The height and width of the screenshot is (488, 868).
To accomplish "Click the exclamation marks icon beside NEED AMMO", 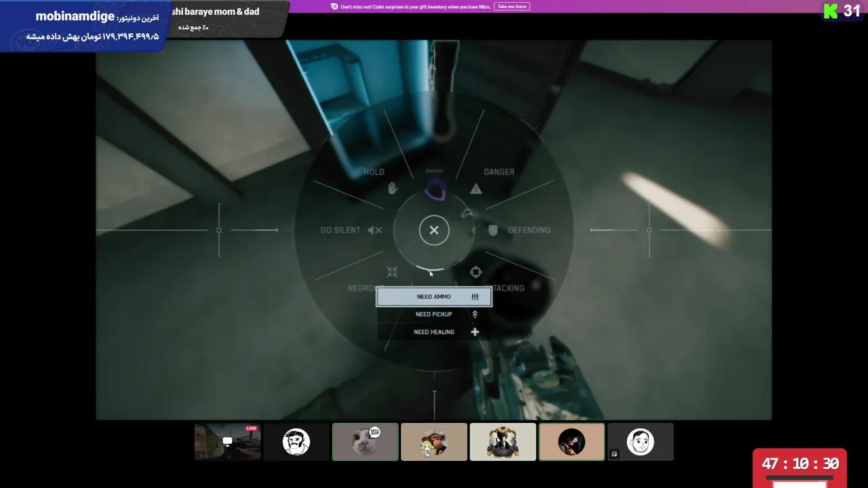I will tap(475, 297).
